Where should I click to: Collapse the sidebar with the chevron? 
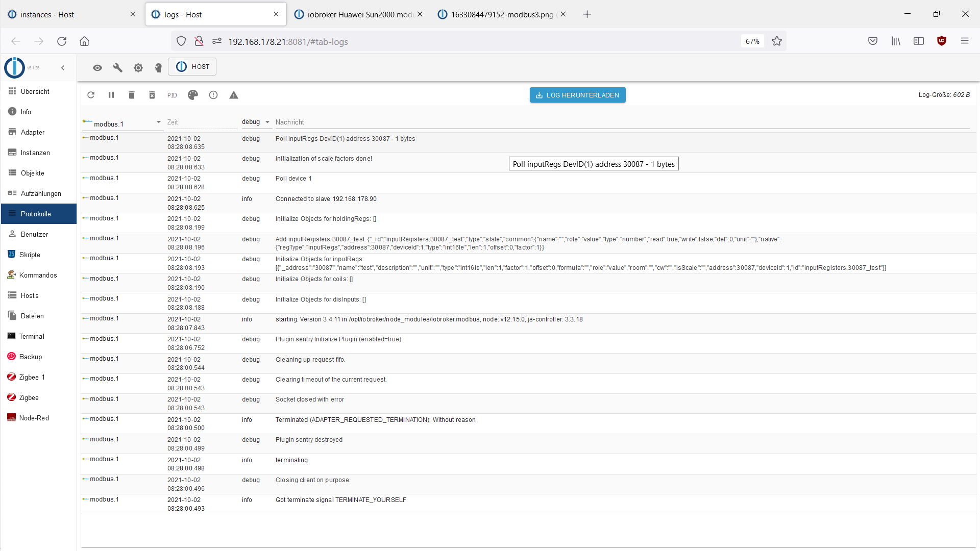pos(63,68)
